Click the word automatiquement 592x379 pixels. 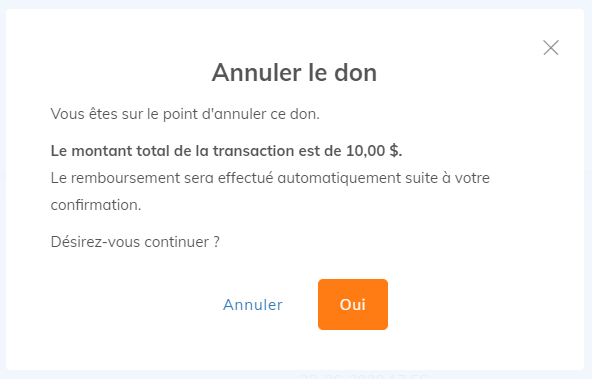click(339, 178)
